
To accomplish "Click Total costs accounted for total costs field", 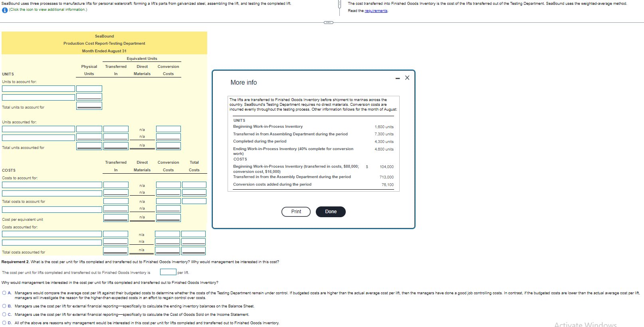I will 193,251.
